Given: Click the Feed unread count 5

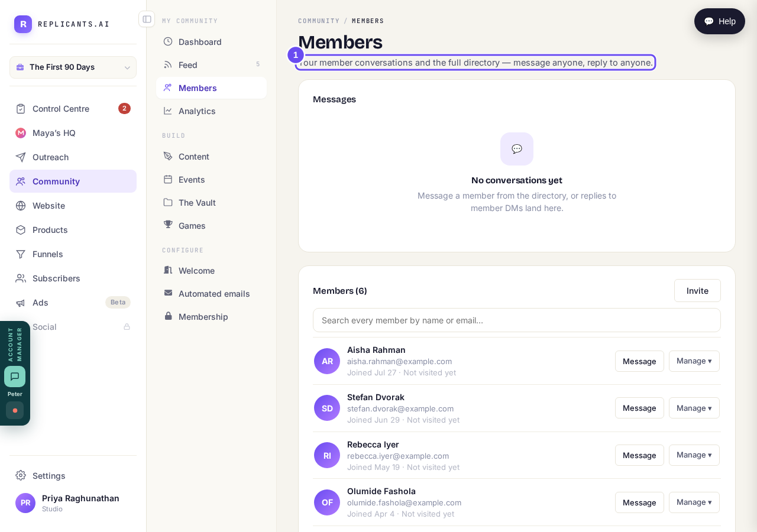Looking at the screenshot, I should pos(258,64).
